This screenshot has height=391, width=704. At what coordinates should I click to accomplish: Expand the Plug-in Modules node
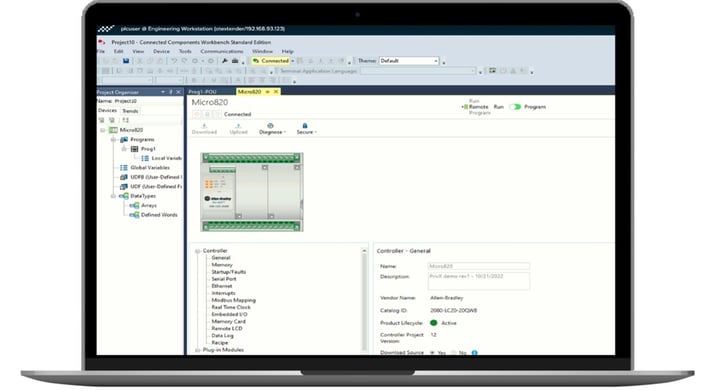(x=198, y=350)
